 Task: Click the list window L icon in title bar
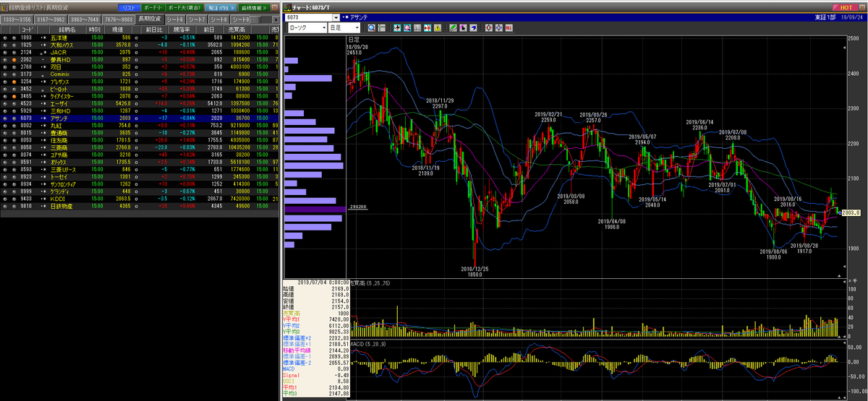[4, 8]
